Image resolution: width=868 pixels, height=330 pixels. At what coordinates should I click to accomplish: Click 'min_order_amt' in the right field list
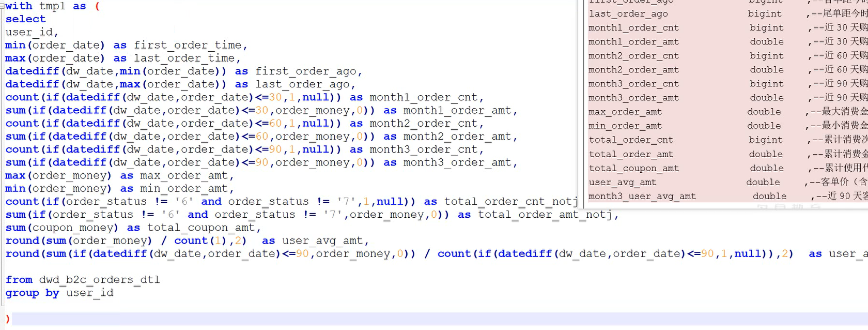pyautogui.click(x=625, y=126)
